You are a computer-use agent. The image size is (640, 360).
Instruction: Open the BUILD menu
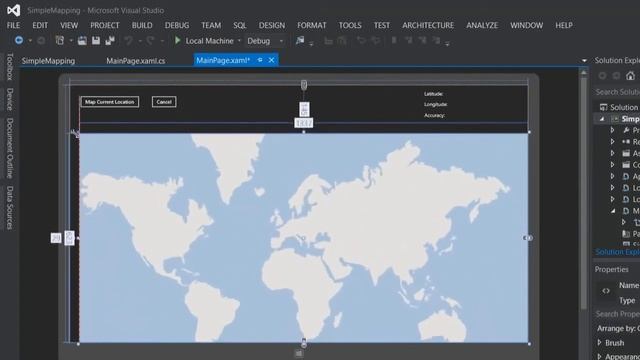point(142,25)
